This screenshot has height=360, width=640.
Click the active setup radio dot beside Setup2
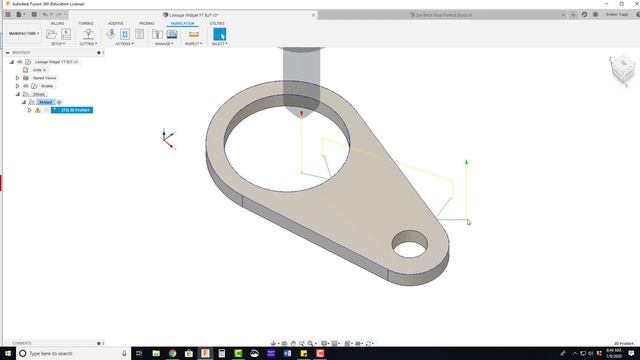[59, 102]
